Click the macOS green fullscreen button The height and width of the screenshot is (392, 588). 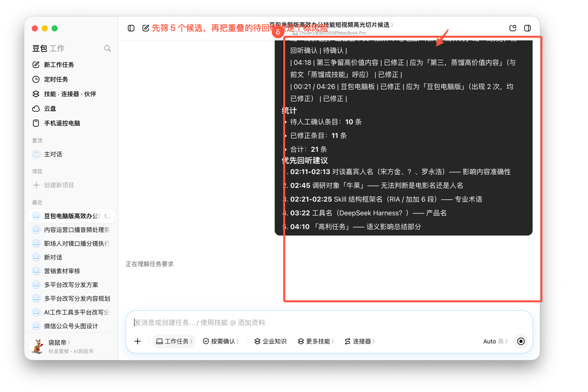(x=55, y=28)
